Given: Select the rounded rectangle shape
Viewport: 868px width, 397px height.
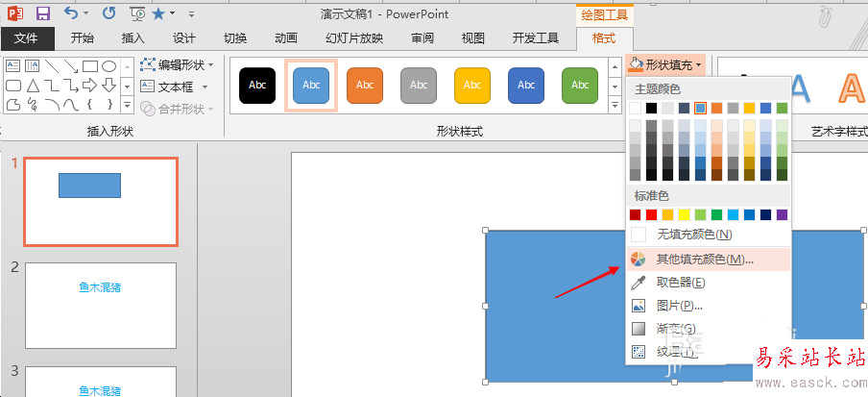Looking at the screenshot, I should coord(13,86).
